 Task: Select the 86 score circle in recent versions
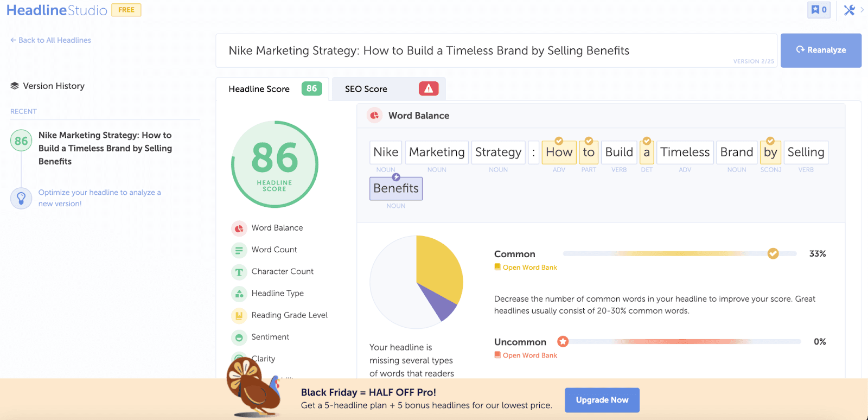[x=21, y=141]
